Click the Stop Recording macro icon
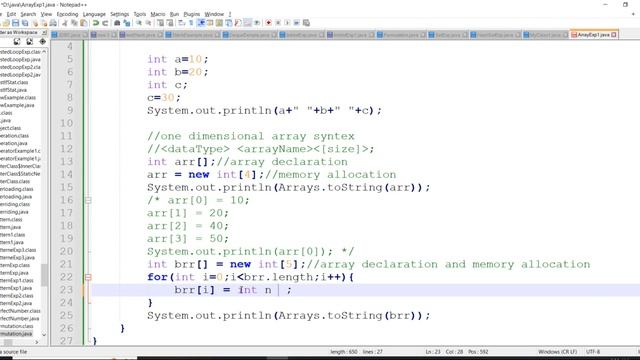The height and width of the screenshot is (360, 640). pos(278,23)
